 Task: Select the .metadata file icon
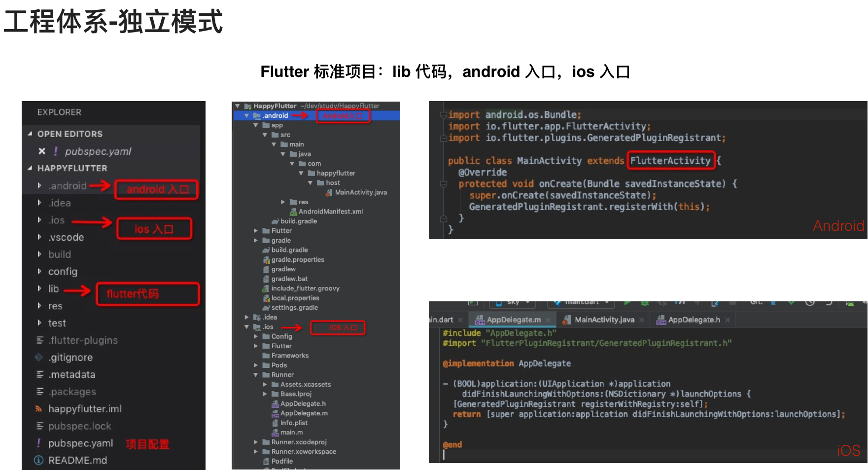pyautogui.click(x=40, y=374)
